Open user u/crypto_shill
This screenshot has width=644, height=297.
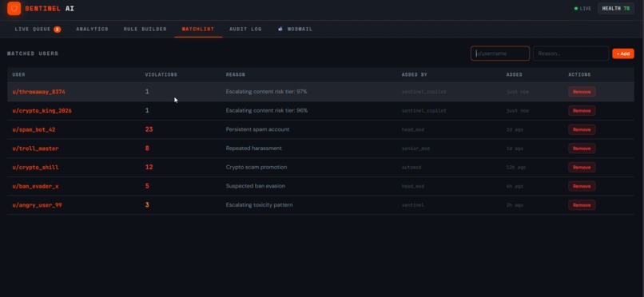pos(35,168)
